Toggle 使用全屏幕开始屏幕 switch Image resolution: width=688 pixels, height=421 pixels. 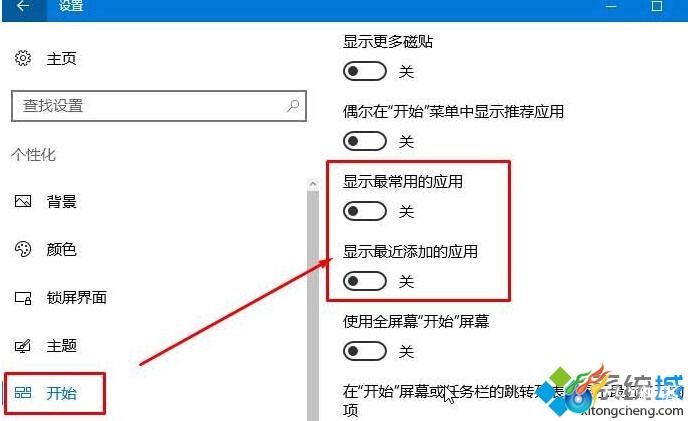365,351
